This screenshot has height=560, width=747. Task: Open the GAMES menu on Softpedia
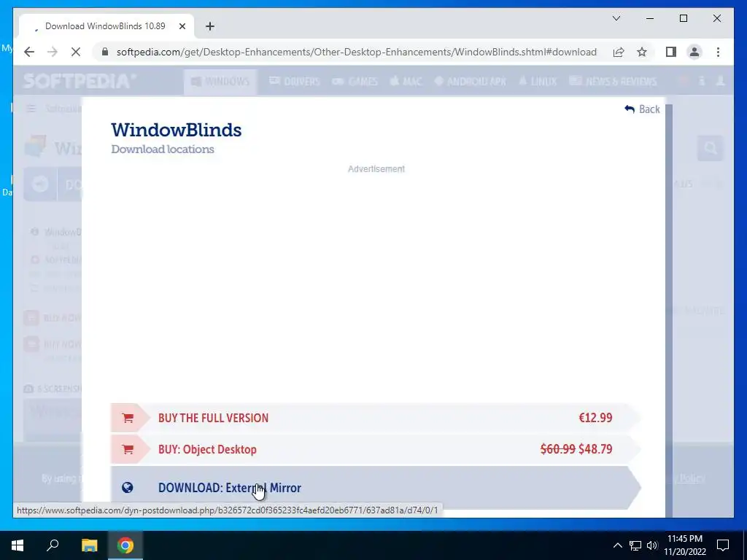355,82
